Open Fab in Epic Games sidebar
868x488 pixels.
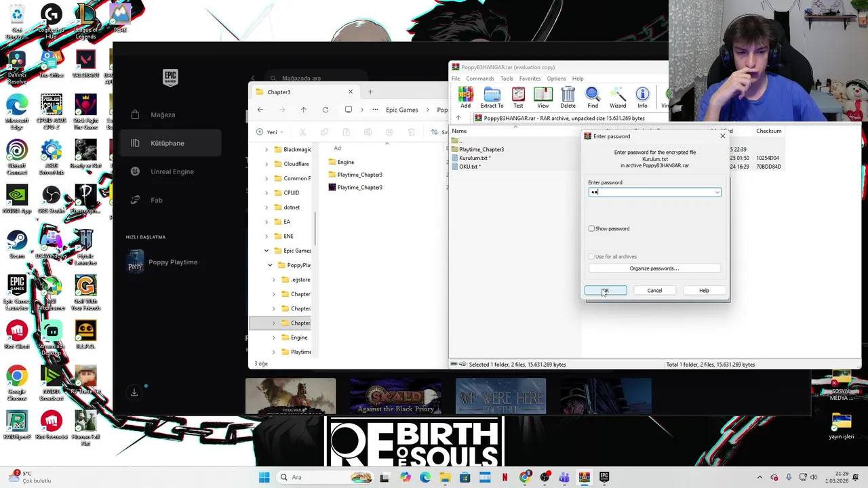coord(157,200)
